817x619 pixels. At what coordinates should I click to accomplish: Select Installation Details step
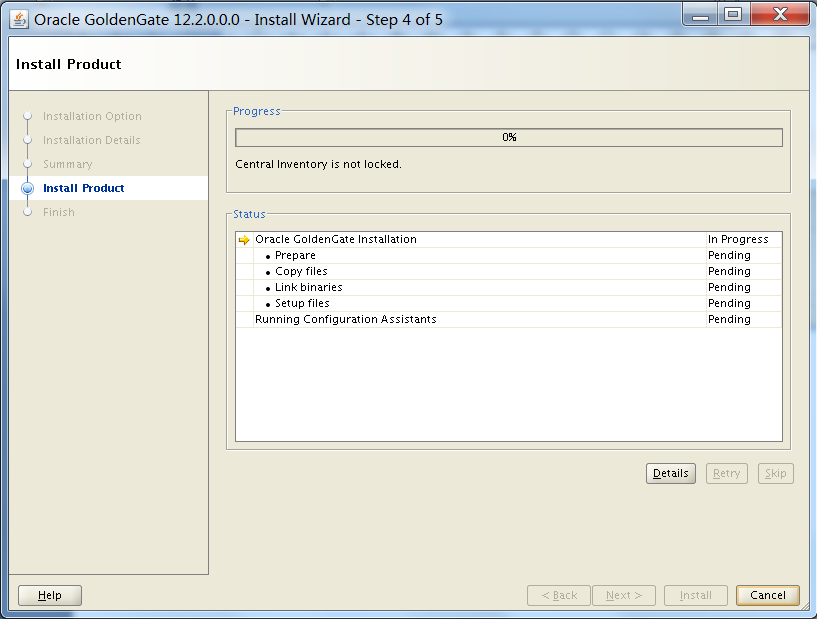click(92, 140)
